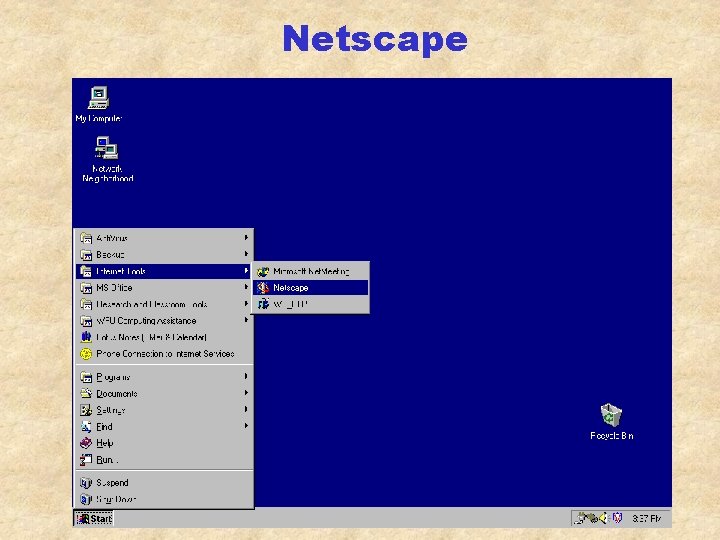Click the WS_FTP program icon

(x=263, y=304)
